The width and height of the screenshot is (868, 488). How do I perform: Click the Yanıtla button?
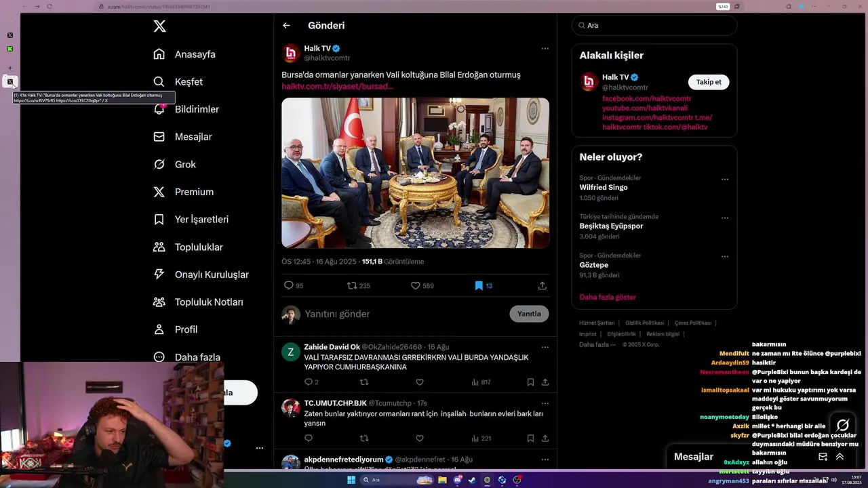[529, 314]
